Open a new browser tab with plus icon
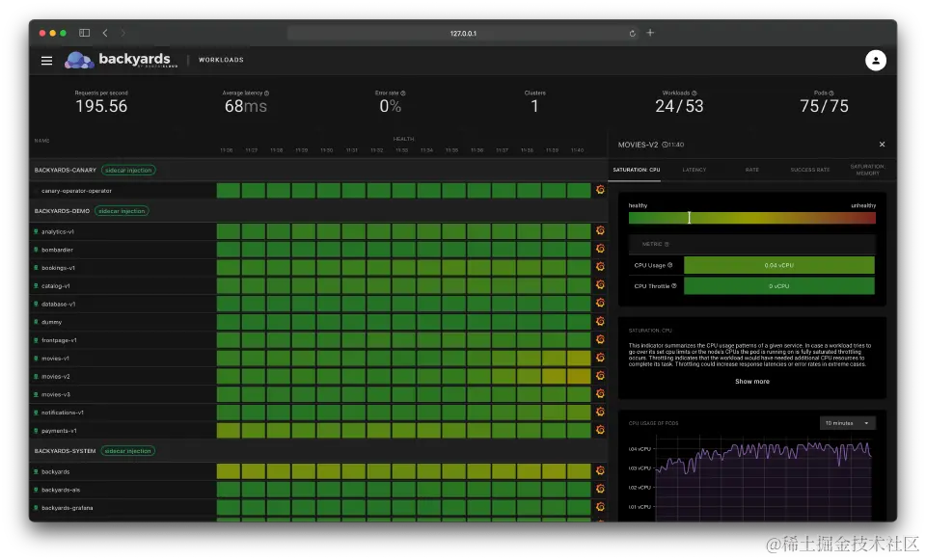 (650, 33)
